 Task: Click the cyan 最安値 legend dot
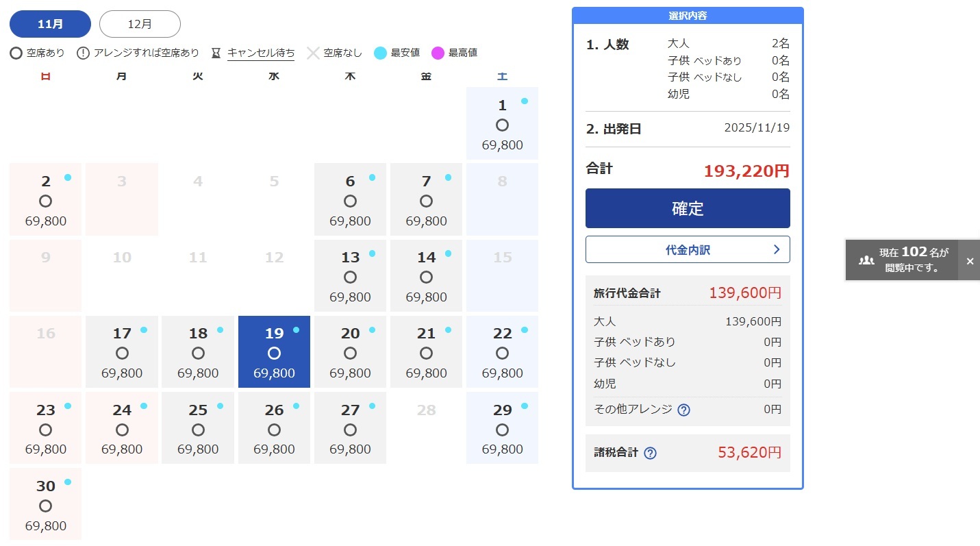pyautogui.click(x=380, y=53)
